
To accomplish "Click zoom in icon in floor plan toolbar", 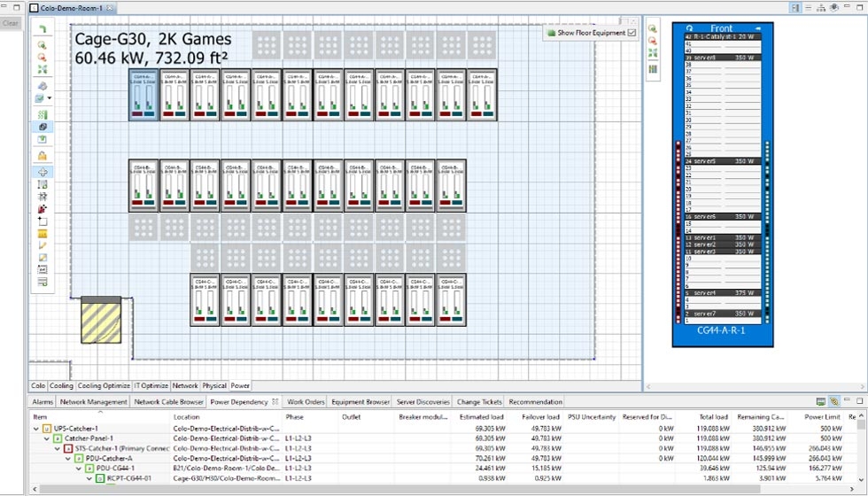I will point(43,45).
